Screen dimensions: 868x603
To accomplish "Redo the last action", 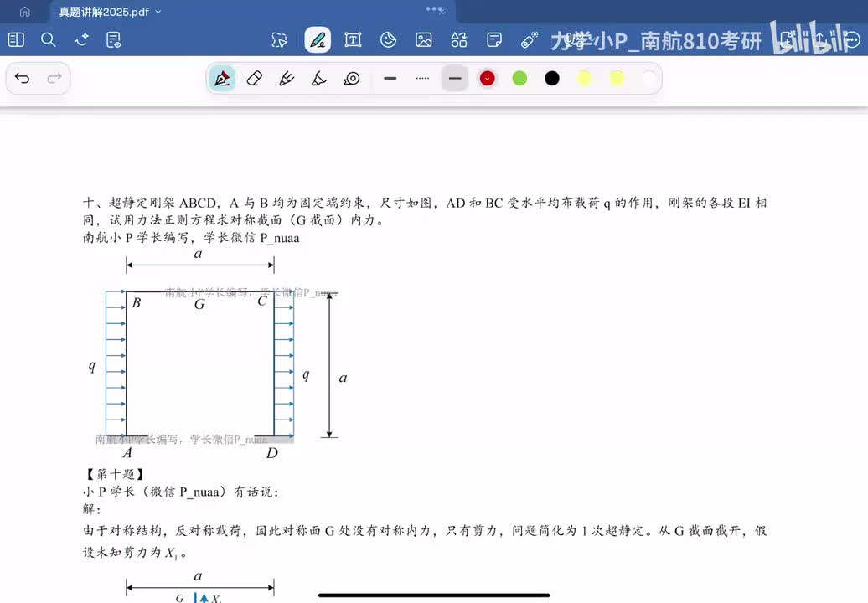I will tap(54, 78).
